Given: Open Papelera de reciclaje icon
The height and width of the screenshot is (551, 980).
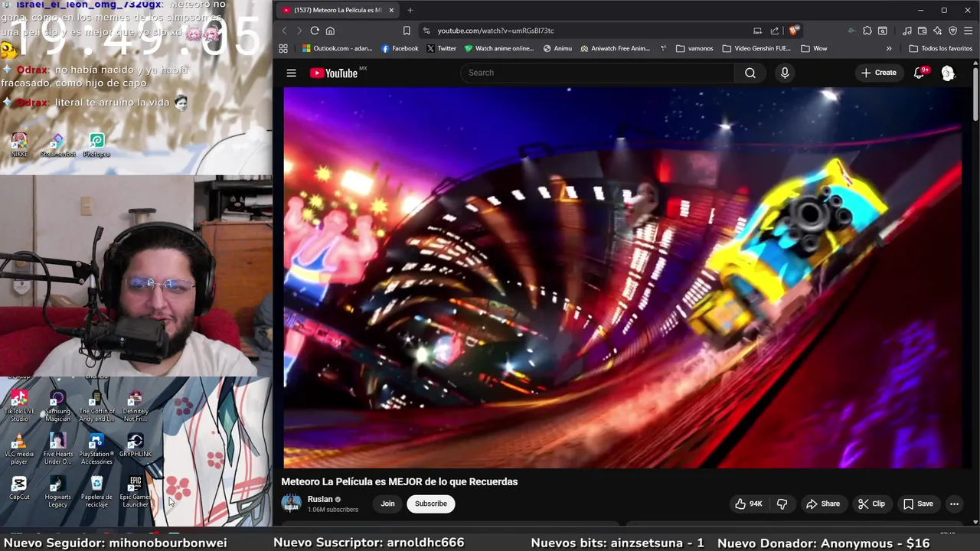Looking at the screenshot, I should [96, 492].
